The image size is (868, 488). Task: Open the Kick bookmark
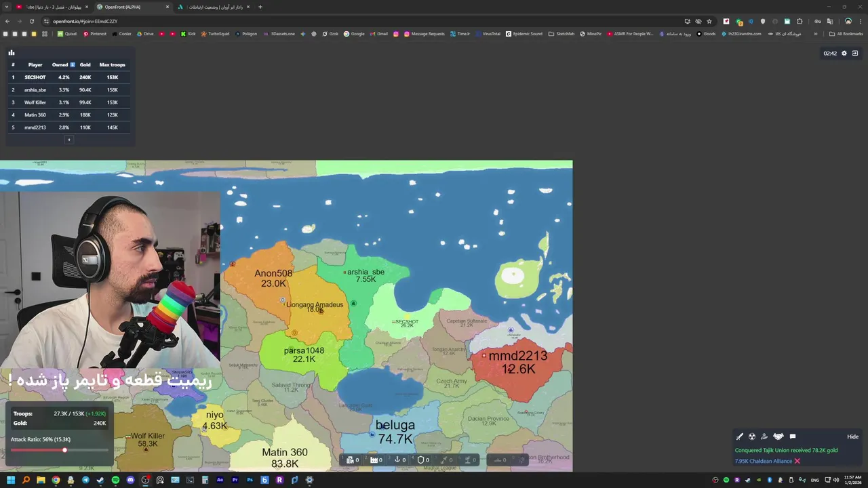tap(188, 33)
